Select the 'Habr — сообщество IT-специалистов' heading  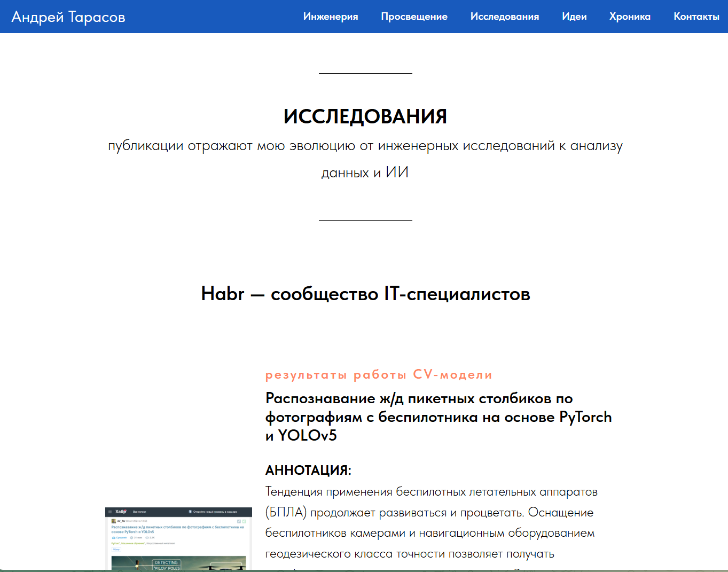(365, 294)
